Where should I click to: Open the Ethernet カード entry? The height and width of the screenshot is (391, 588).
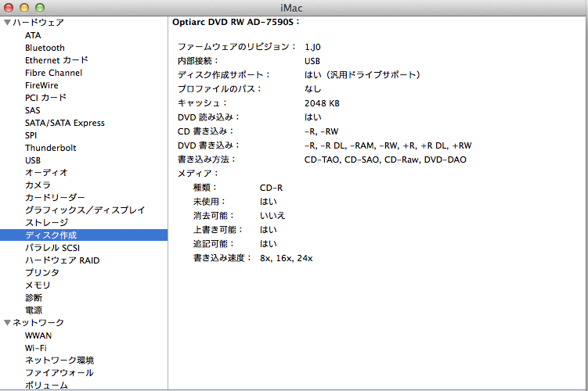coord(56,60)
